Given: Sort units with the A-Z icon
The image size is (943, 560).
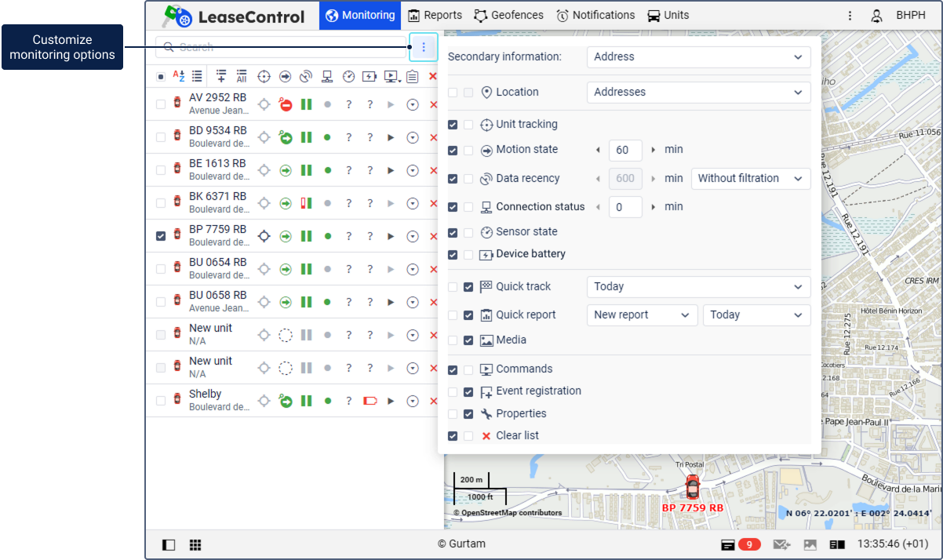Looking at the screenshot, I should point(178,76).
